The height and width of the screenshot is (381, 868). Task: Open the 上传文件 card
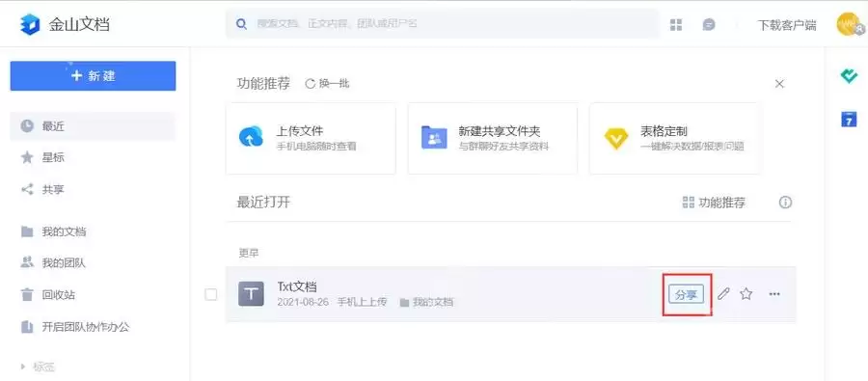311,139
